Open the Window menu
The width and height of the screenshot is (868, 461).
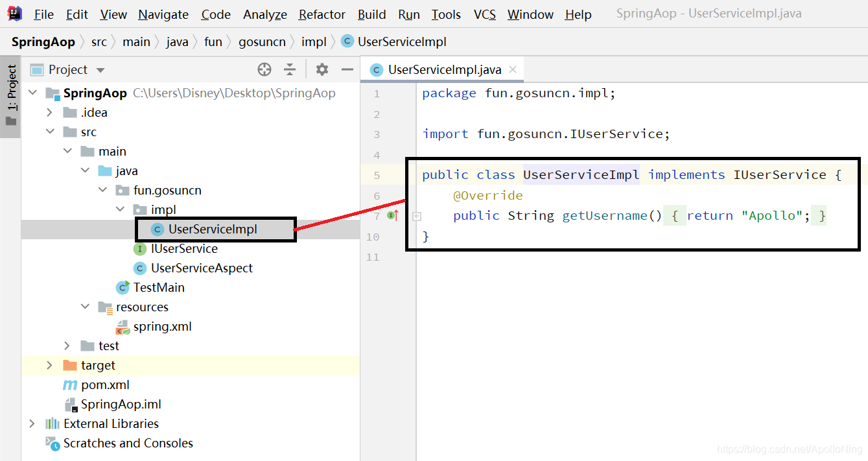coord(530,14)
